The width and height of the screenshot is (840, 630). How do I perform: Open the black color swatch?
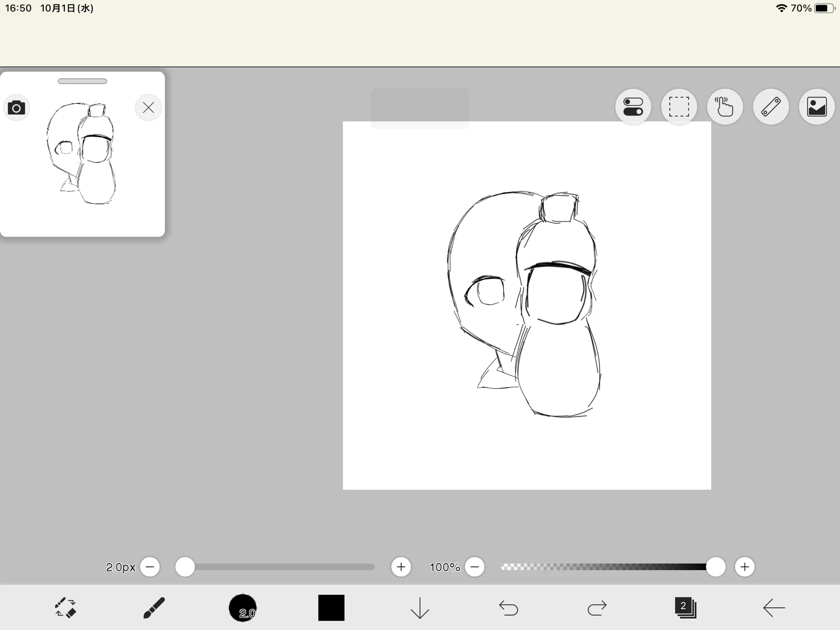(331, 607)
